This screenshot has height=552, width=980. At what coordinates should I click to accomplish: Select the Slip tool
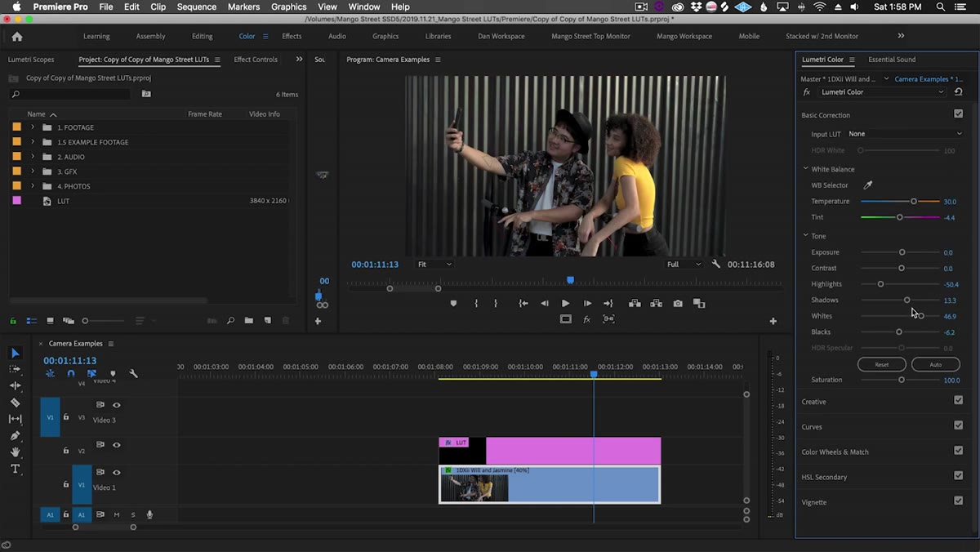pyautogui.click(x=15, y=419)
